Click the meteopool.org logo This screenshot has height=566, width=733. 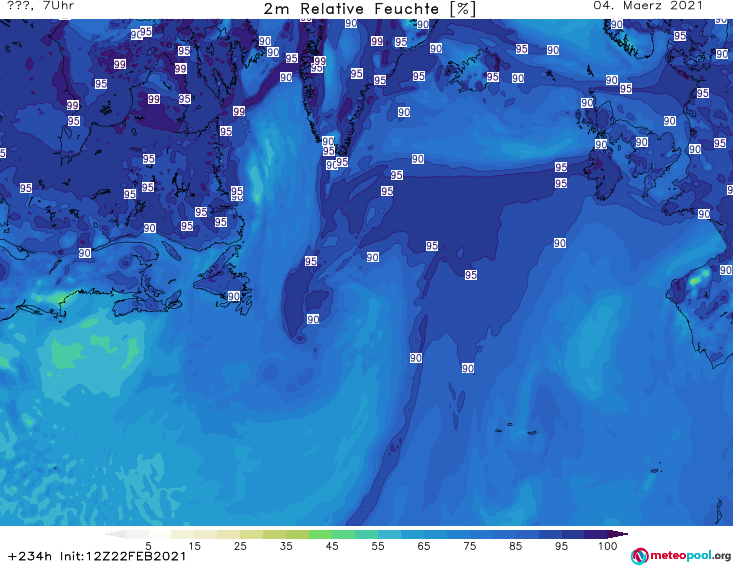tap(681, 556)
